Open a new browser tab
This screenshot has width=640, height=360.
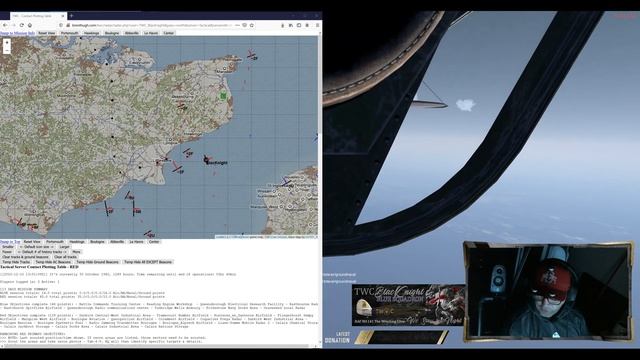pos(71,16)
